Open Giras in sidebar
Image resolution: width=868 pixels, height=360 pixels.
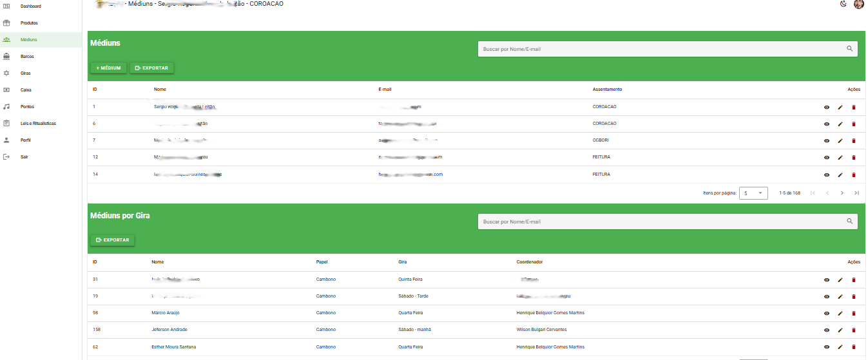point(26,73)
